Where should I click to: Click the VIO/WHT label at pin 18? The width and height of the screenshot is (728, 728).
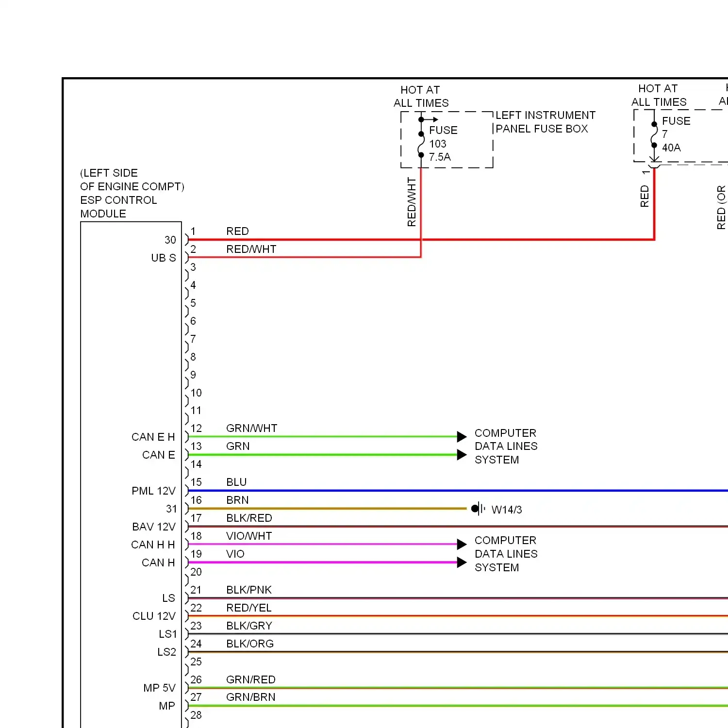[x=249, y=536]
